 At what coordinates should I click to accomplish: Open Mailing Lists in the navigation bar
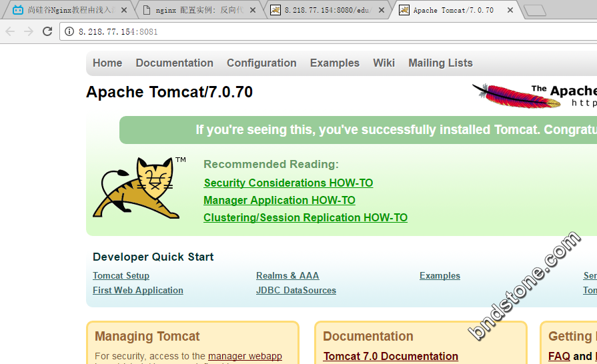[x=440, y=63]
